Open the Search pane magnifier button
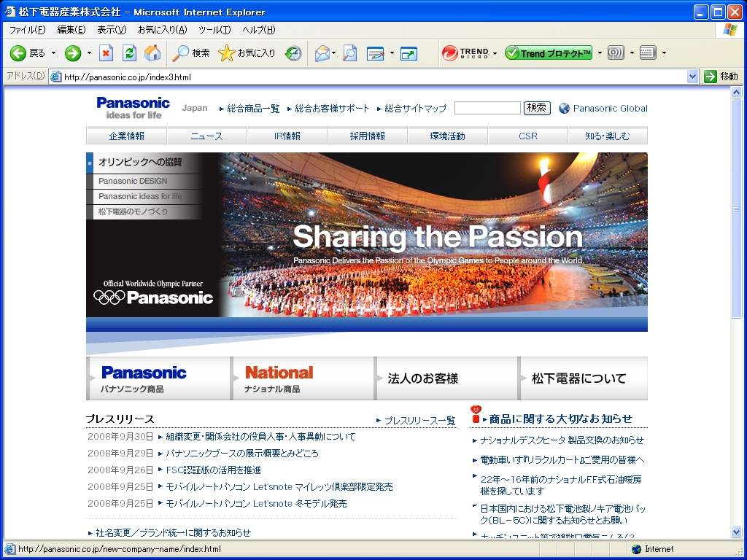The width and height of the screenshot is (747, 560). click(x=191, y=52)
